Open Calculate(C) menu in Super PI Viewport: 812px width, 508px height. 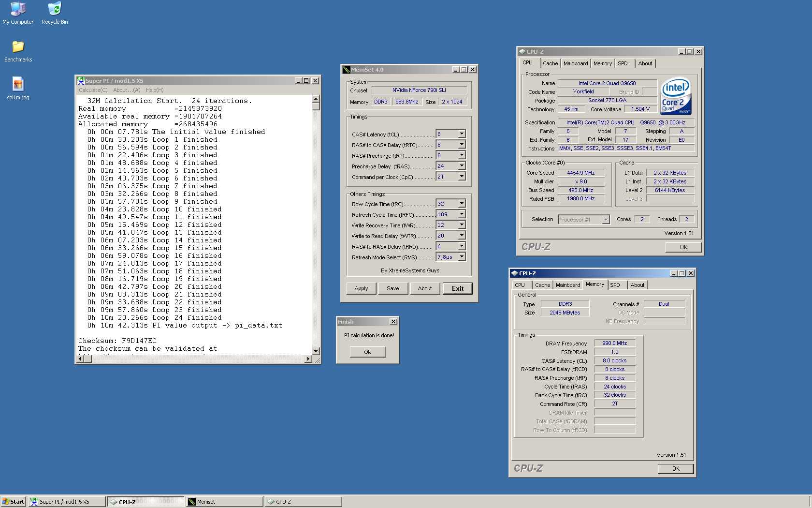pyautogui.click(x=93, y=90)
